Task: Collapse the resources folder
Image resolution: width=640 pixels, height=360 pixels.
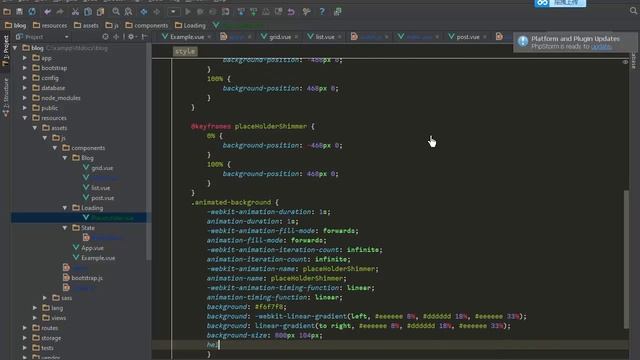Action: (25, 118)
